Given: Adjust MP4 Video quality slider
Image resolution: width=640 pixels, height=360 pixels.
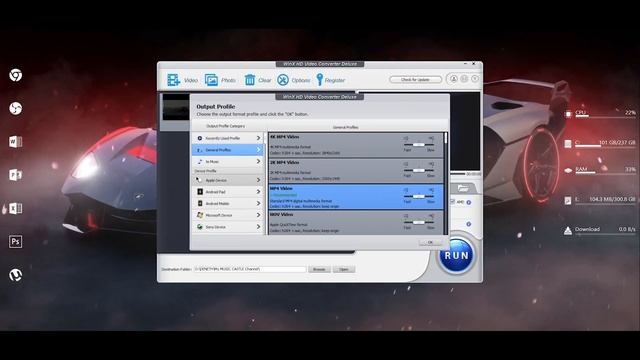Looking at the screenshot, I should 418,196.
